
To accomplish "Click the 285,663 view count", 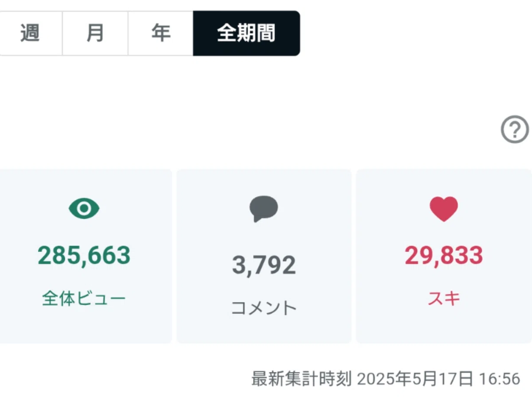I will click(84, 255).
